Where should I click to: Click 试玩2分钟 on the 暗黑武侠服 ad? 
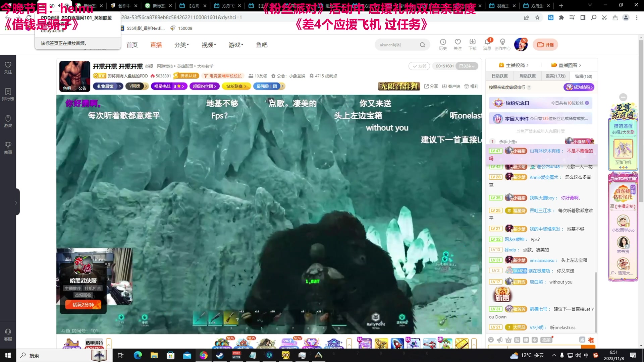point(83,304)
